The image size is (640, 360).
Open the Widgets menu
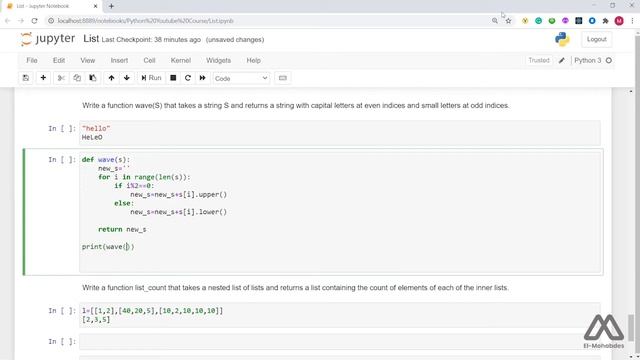pos(218,60)
